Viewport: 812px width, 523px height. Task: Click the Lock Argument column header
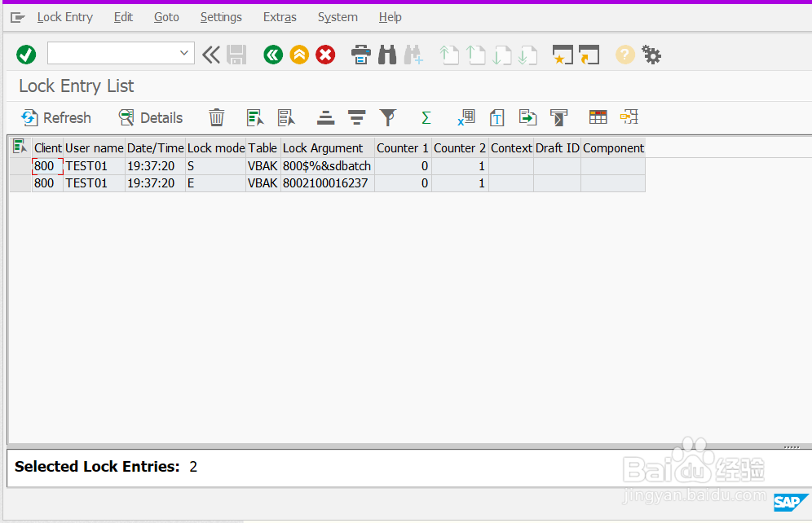[328, 148]
